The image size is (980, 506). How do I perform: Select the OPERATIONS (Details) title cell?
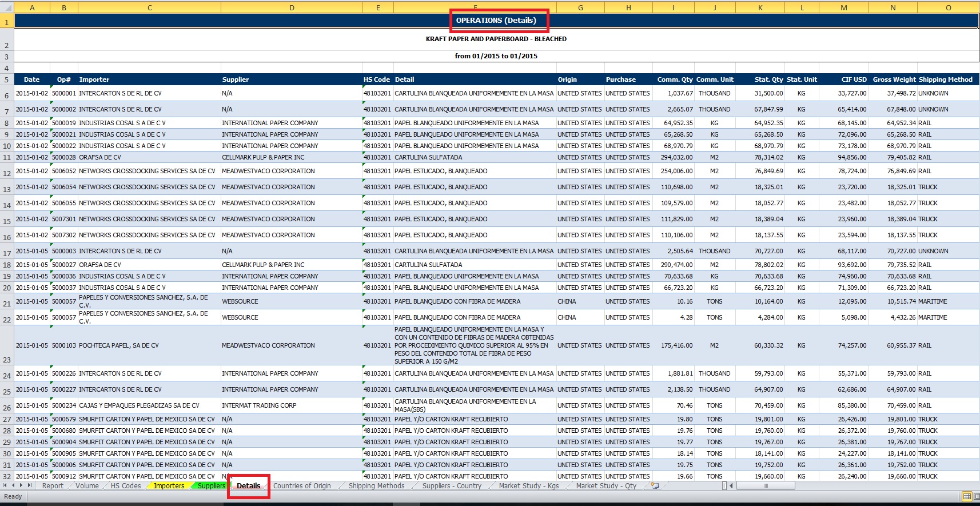coord(496,21)
